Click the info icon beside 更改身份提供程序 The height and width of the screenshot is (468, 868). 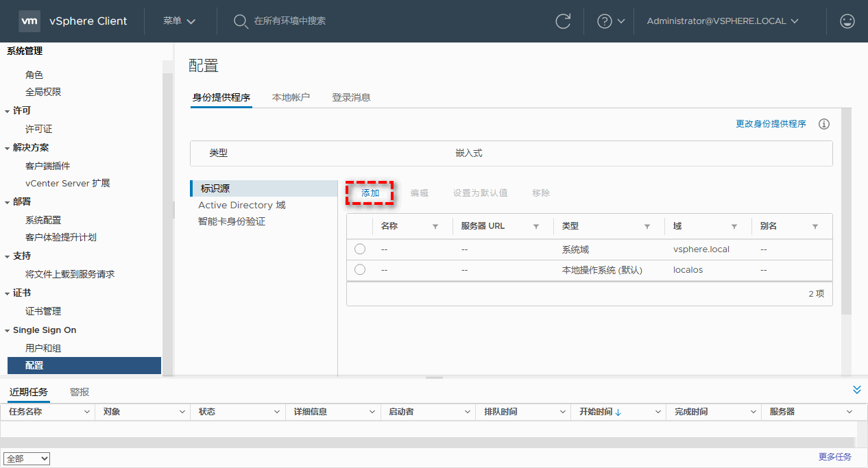coord(824,124)
